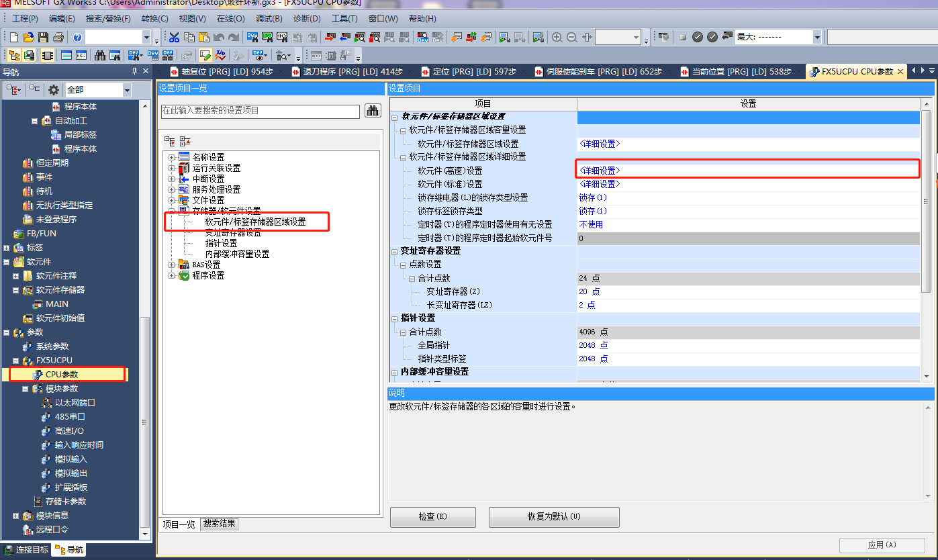Switch to the 搜索结果 tab
Image resolution: width=938 pixels, height=560 pixels.
click(220, 524)
